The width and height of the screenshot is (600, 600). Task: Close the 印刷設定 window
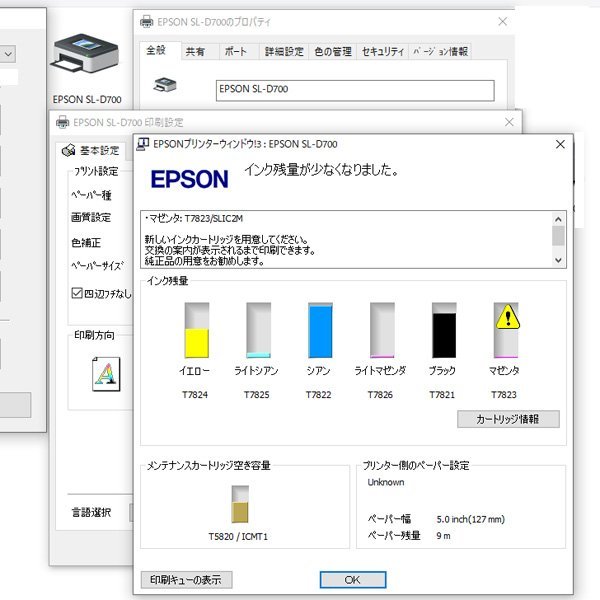point(509,122)
